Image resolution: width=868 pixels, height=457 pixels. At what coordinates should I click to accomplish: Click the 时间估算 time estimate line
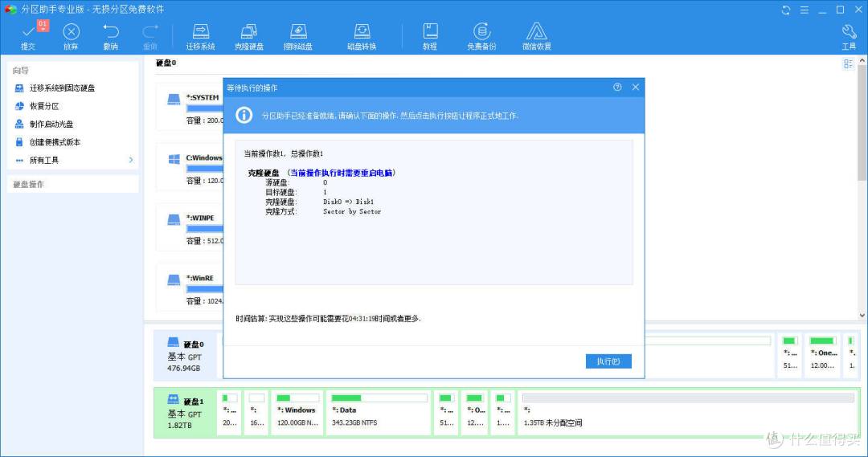pyautogui.click(x=328, y=319)
